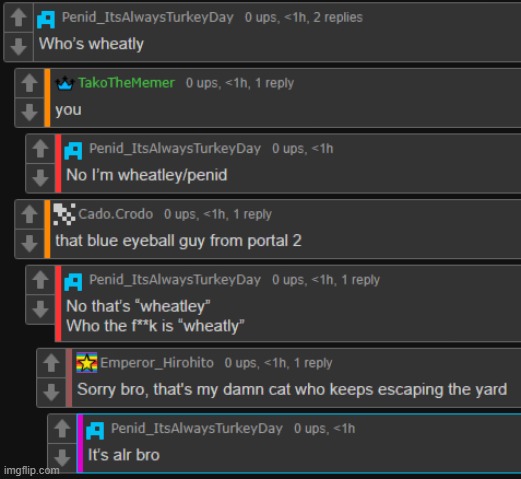Upvote the "No I'm wheatley/penid" comment
The height and width of the screenshot is (479, 521).
(40, 148)
